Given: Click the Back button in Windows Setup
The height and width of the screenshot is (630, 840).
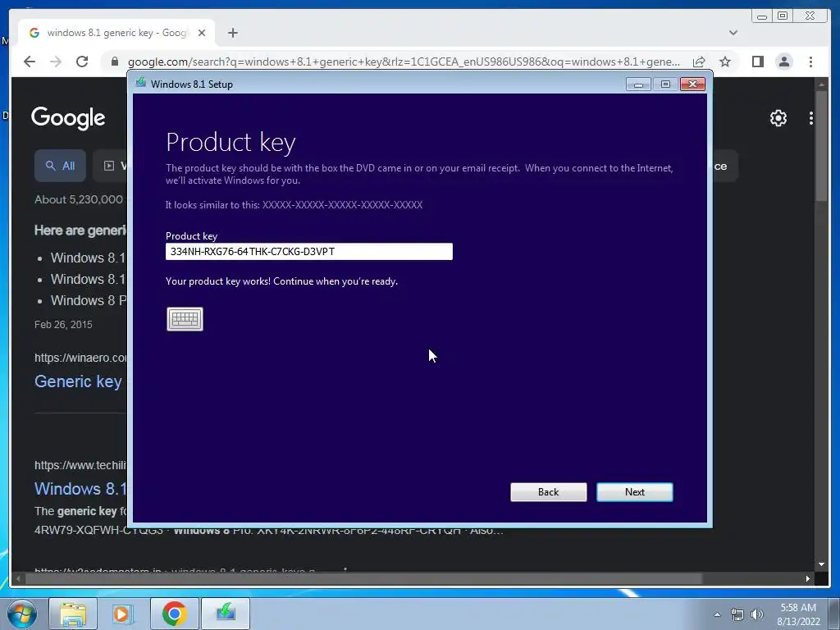Looking at the screenshot, I should (549, 492).
